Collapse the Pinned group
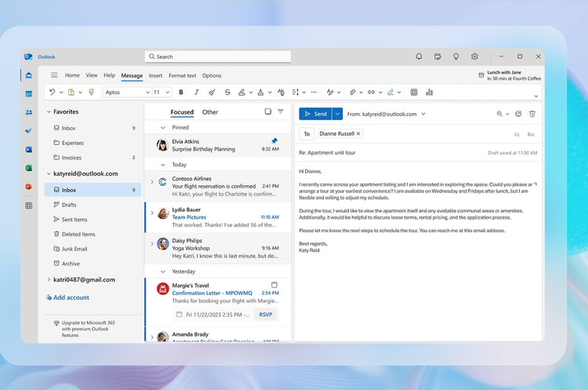Screen dimensions: 588x390 click(163, 128)
